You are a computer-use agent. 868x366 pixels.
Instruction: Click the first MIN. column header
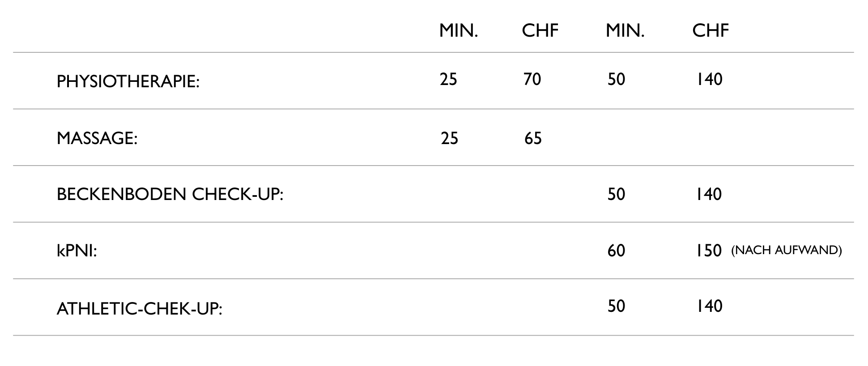click(459, 30)
